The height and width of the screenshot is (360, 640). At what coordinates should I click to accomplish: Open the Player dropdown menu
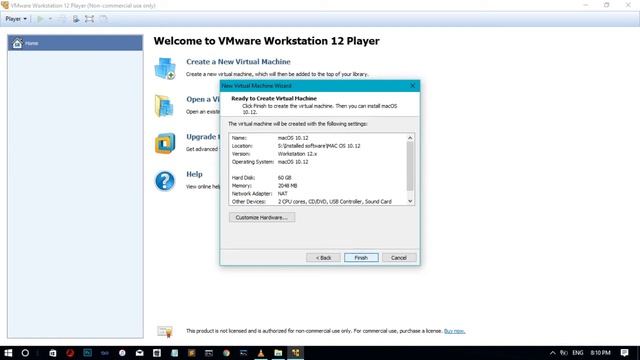(x=16, y=19)
